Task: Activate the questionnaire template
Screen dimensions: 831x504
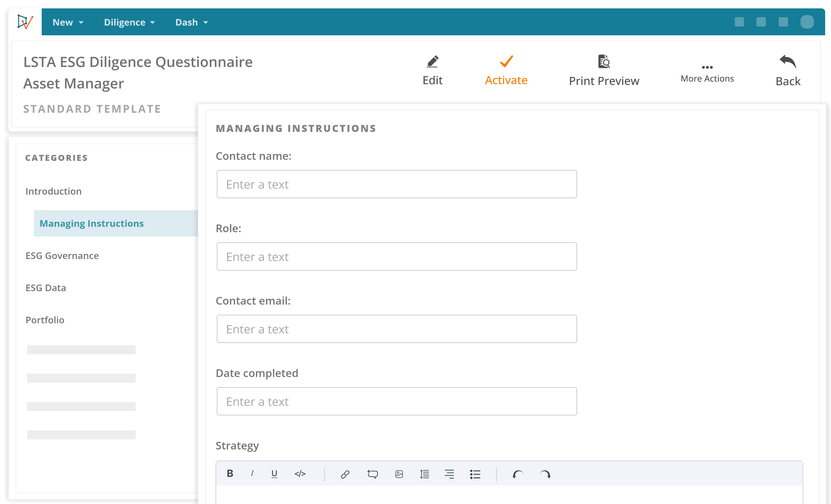Action: (506, 70)
